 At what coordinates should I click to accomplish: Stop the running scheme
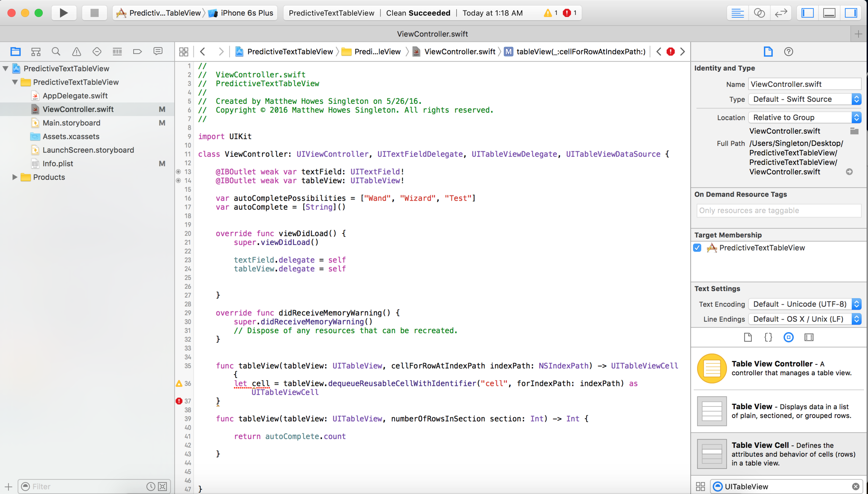coord(94,13)
